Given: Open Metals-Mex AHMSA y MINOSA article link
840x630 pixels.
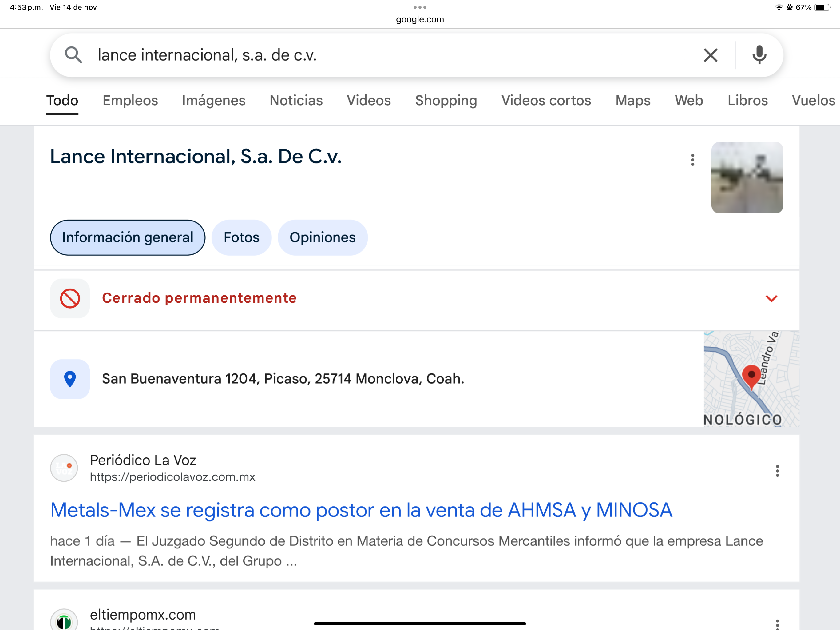Looking at the screenshot, I should (361, 510).
